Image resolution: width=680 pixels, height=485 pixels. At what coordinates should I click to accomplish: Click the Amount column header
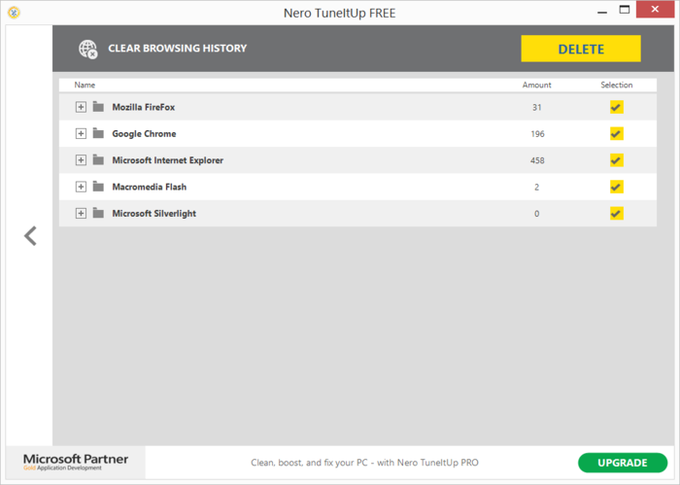pos(537,85)
